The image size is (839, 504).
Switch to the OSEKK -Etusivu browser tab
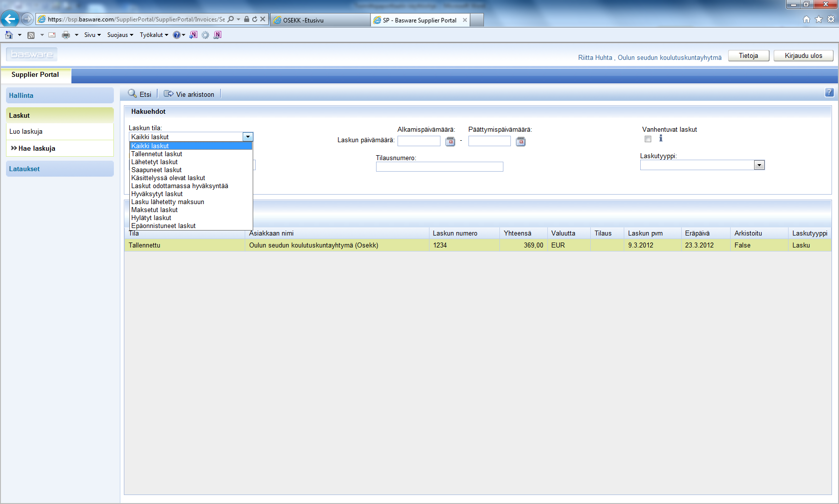point(320,20)
